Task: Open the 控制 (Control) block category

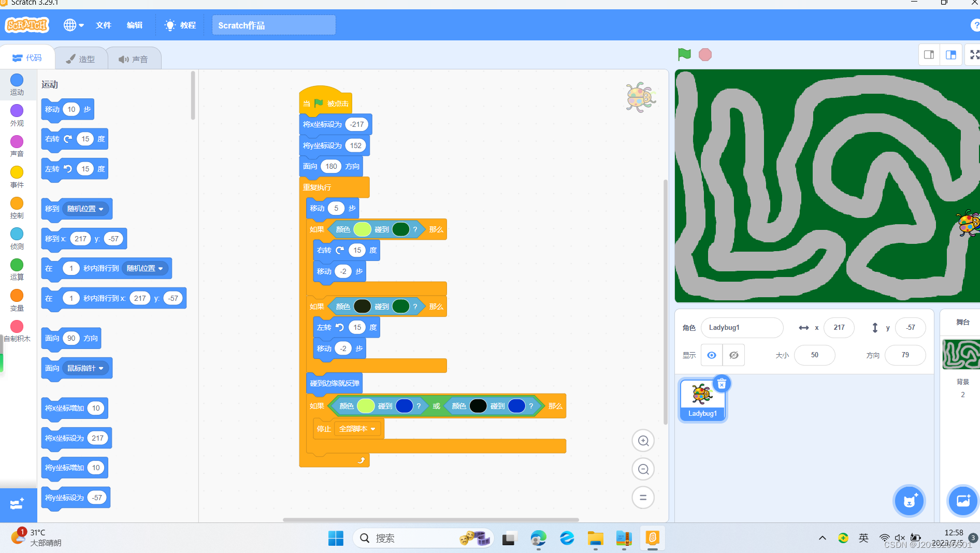Action: [x=17, y=207]
